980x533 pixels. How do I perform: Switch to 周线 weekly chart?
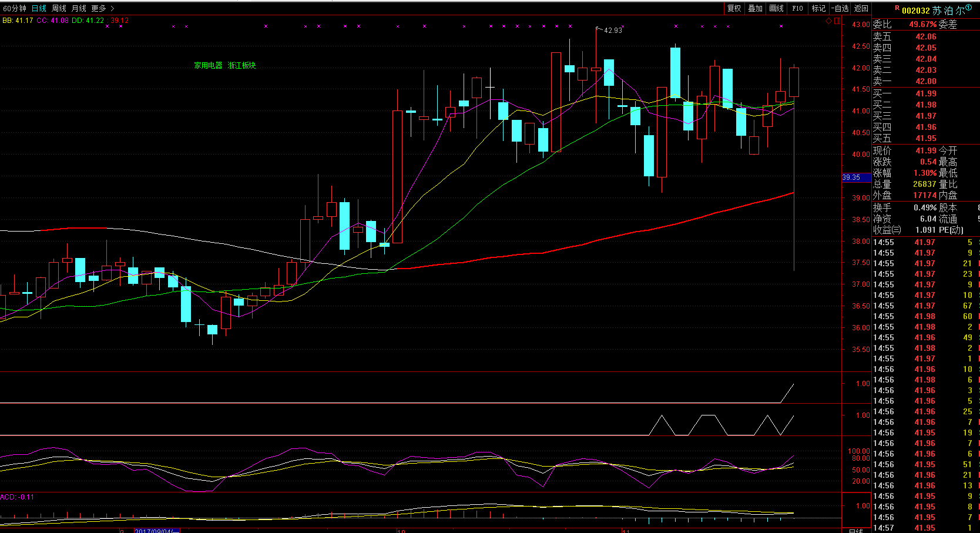tap(59, 8)
